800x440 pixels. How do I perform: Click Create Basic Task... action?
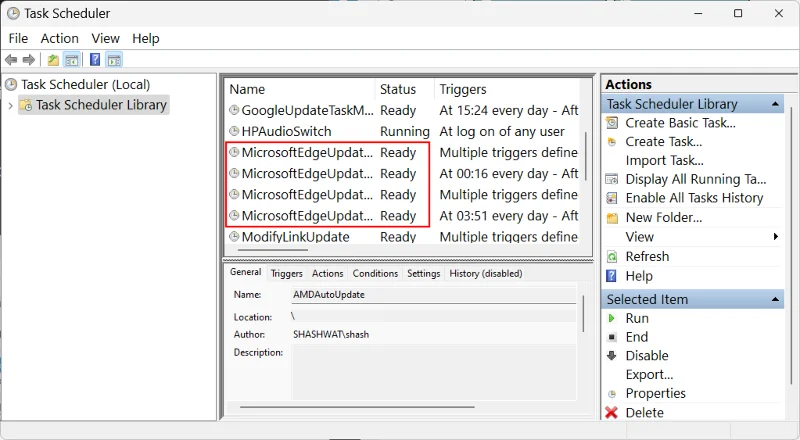tap(681, 123)
